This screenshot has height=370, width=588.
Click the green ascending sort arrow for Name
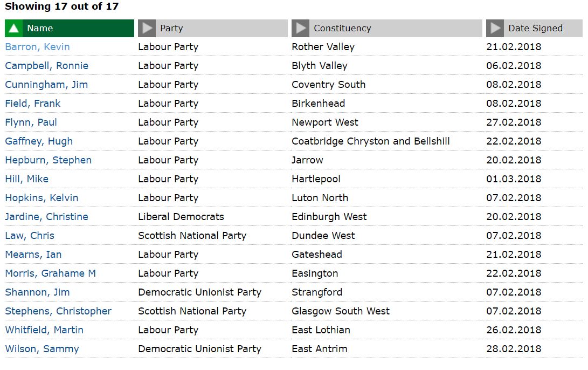click(14, 28)
